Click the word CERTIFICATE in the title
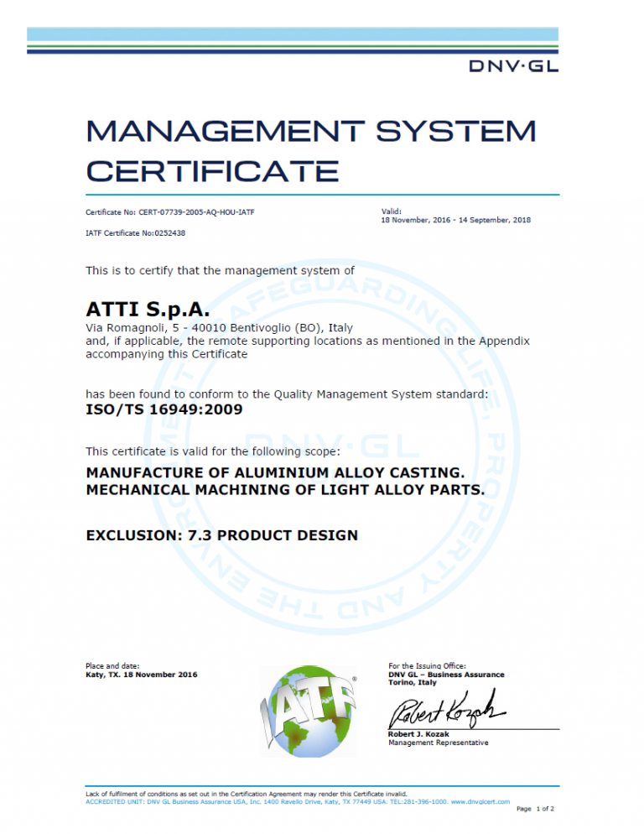The image size is (644, 834). click(212, 171)
